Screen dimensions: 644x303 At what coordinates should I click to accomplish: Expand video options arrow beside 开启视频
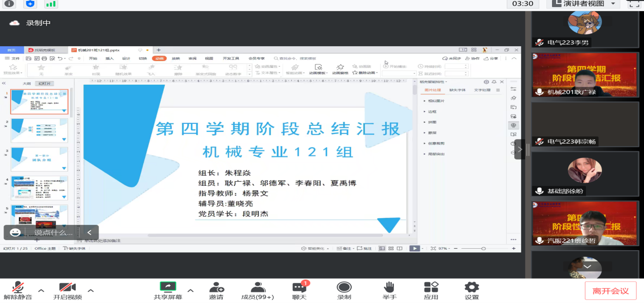[90, 291]
